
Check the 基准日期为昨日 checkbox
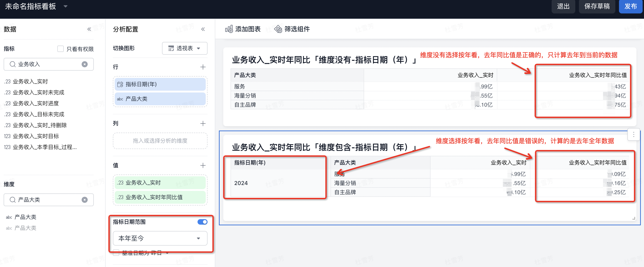[x=116, y=253]
